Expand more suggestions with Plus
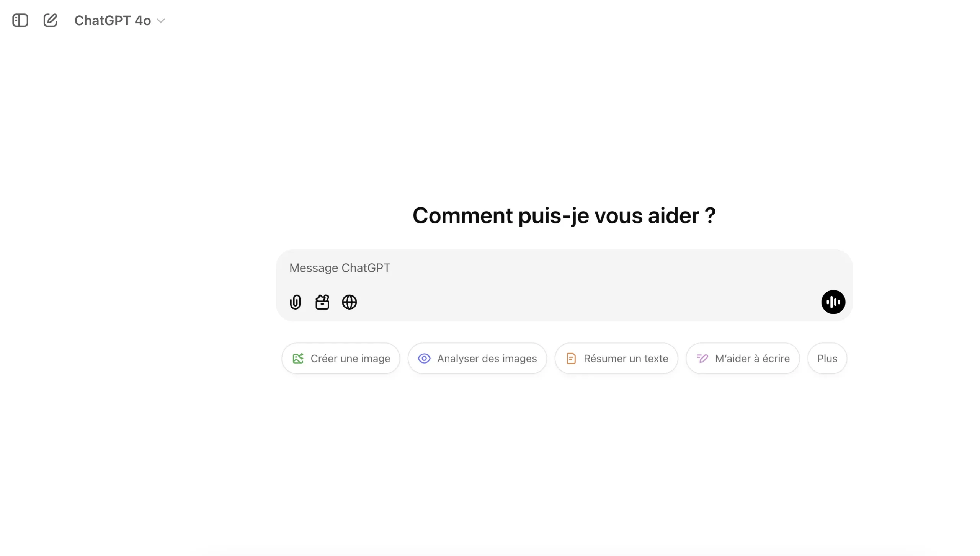Screen dimensions: 980x556 (x=827, y=359)
